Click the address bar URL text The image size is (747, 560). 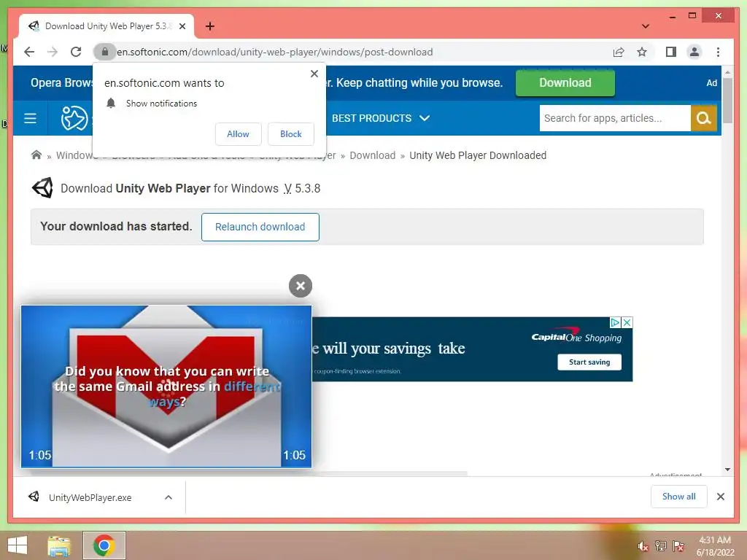[275, 52]
